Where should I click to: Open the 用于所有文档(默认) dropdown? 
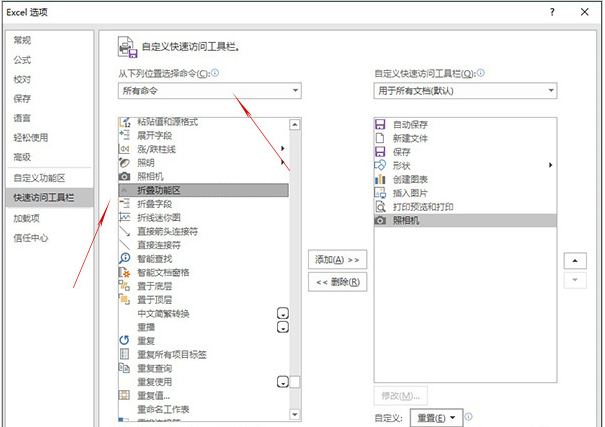[465, 91]
